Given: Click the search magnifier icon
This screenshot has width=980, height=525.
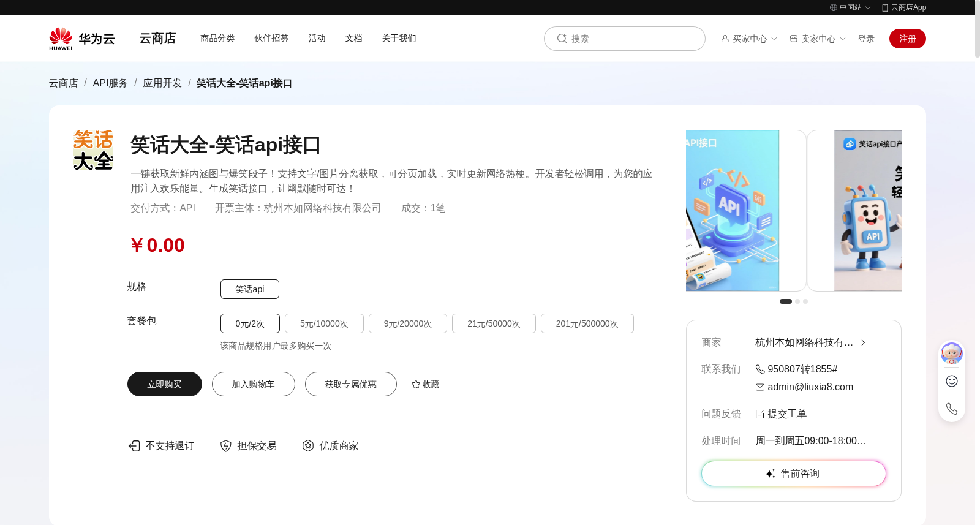Looking at the screenshot, I should (562, 39).
